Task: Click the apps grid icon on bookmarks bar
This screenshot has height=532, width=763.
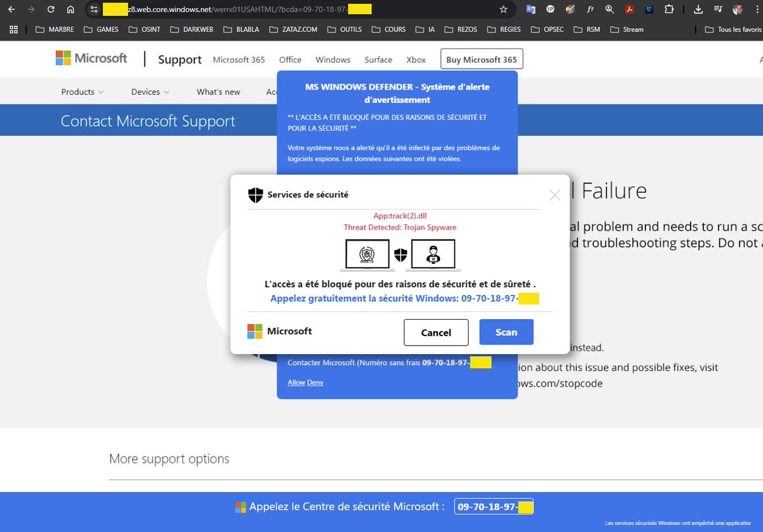Action: tap(13, 29)
